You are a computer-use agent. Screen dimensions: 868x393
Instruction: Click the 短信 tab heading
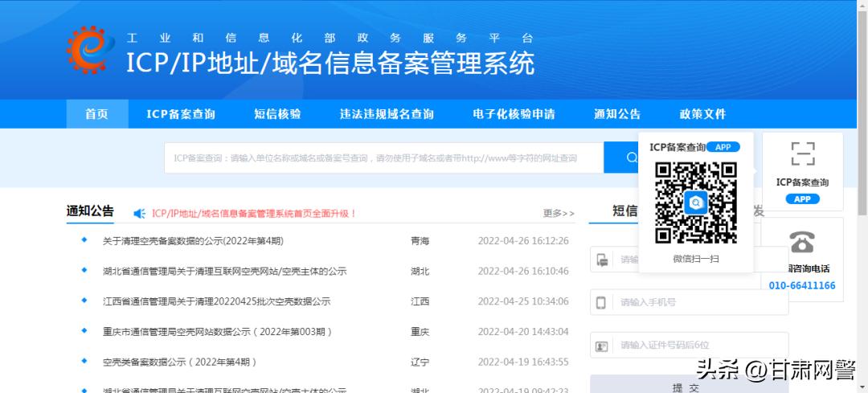(625, 211)
